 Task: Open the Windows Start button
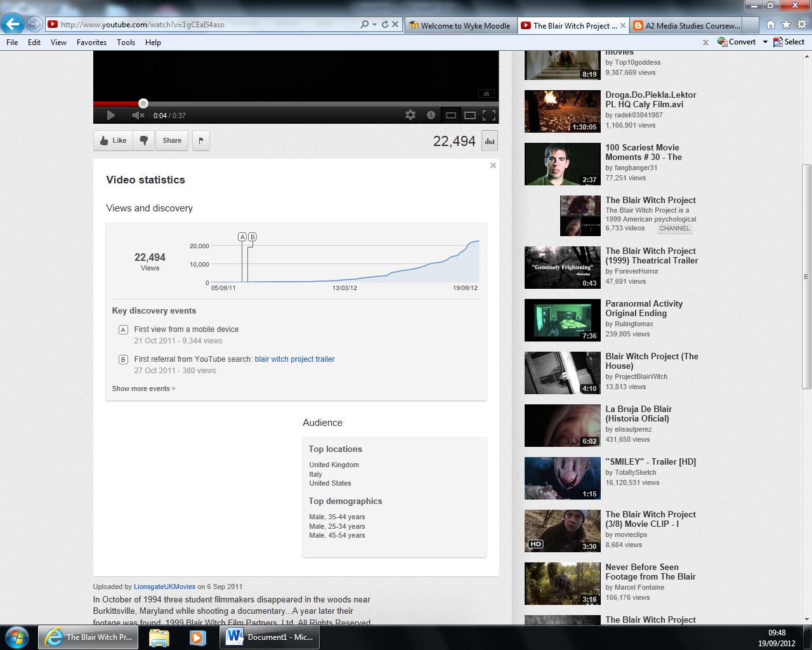coord(16,637)
